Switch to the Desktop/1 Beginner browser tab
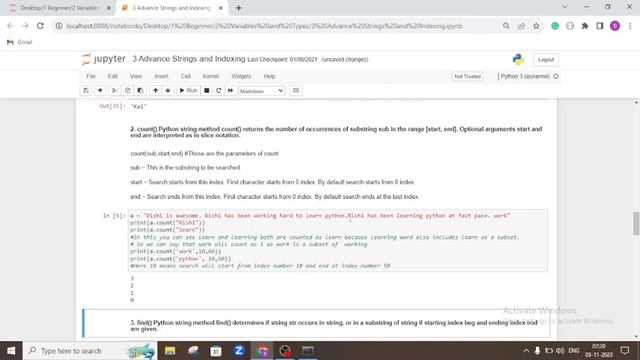This screenshot has height=360, width=640. [x=59, y=8]
